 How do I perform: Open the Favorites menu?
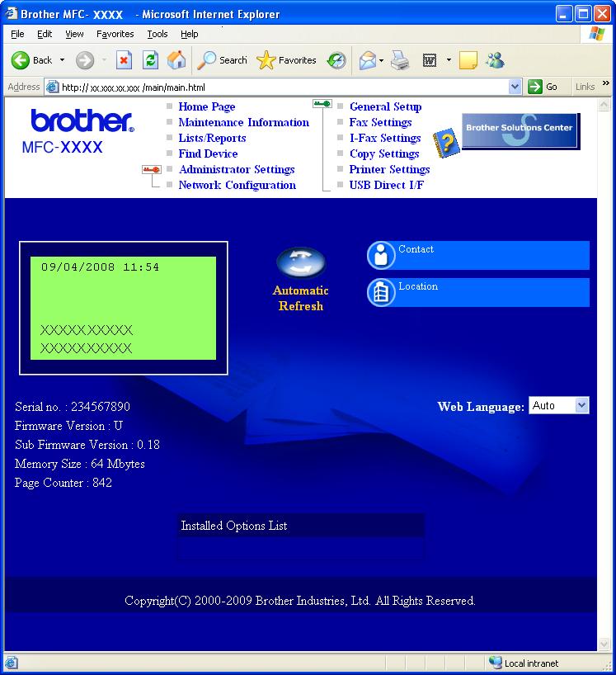tap(115, 34)
